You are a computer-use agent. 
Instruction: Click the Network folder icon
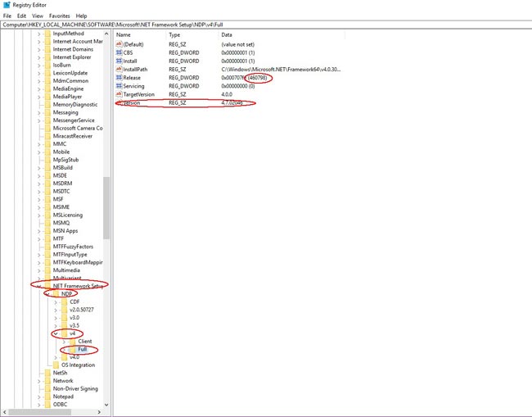47,381
